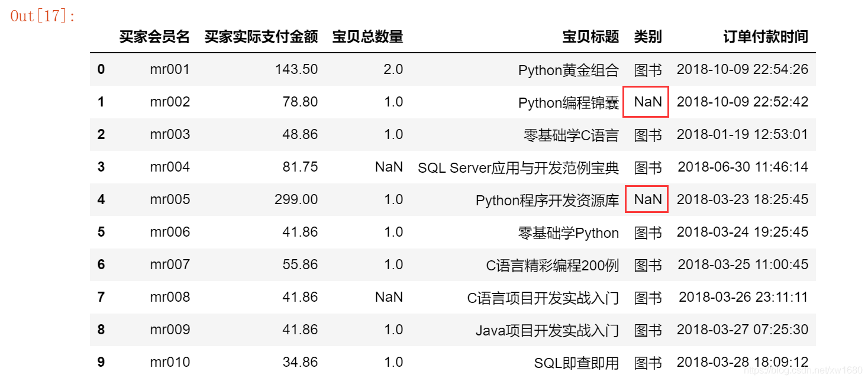This screenshot has width=868, height=381.
Task: Click the 2018-03-26 23:11:11 timestamp
Action: tap(744, 297)
